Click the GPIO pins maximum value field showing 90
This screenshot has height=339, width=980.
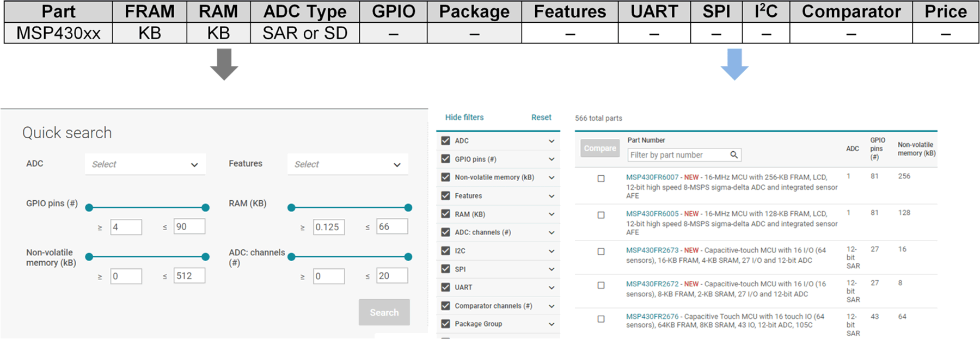click(189, 226)
